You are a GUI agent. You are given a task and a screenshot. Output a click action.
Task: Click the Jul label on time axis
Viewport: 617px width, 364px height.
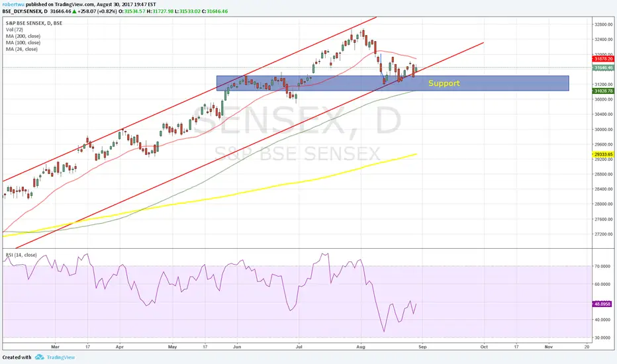tap(299, 347)
